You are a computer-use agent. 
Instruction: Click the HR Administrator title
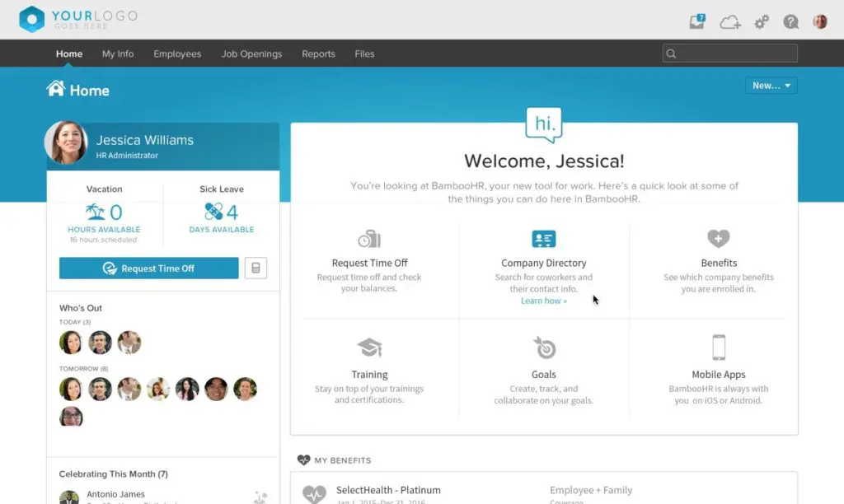[x=127, y=156]
